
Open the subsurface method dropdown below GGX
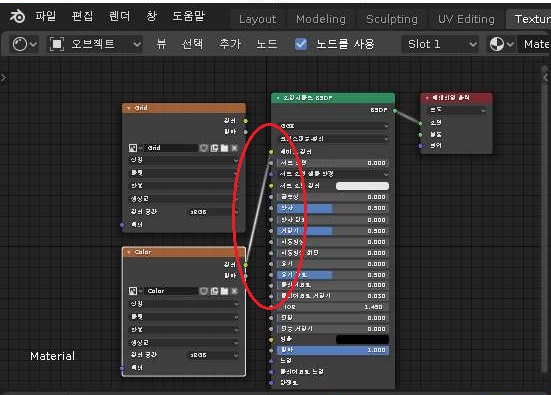click(334, 139)
